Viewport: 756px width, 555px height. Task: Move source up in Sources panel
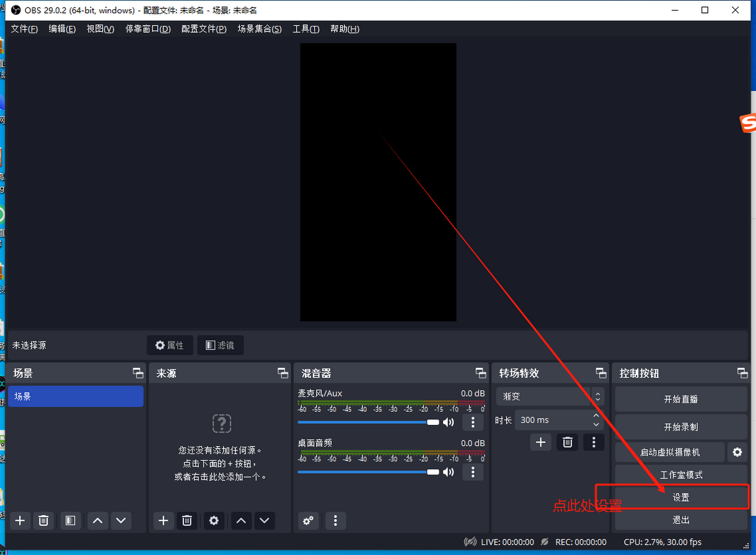point(241,520)
